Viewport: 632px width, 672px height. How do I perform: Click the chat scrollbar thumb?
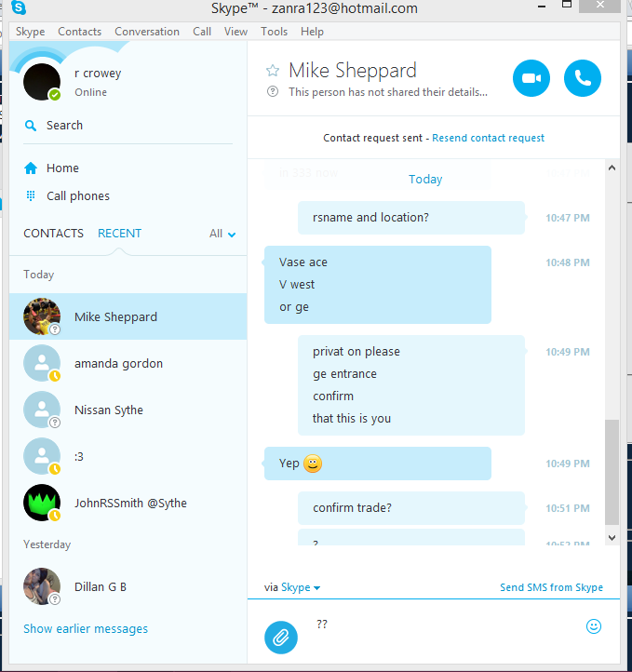pos(612,472)
